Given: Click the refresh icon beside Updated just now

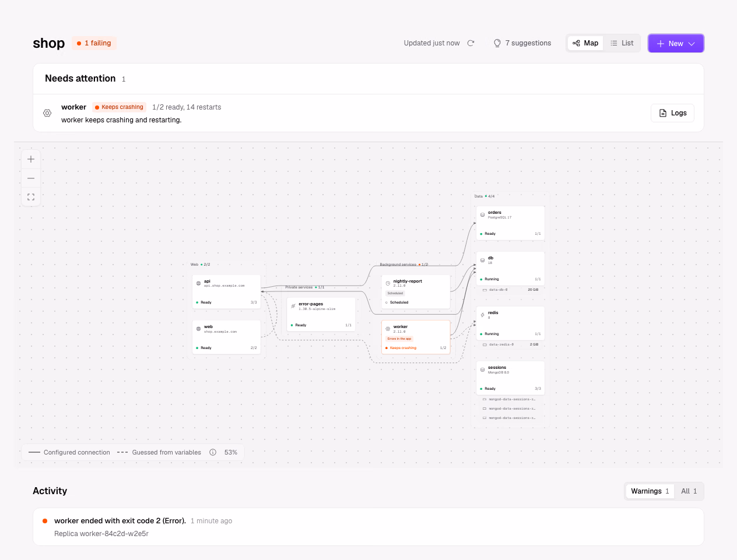Looking at the screenshot, I should pyautogui.click(x=471, y=43).
